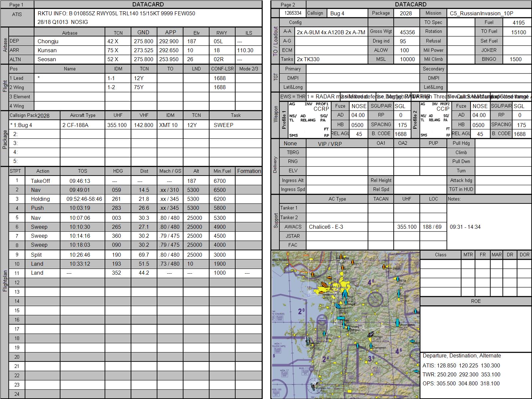Viewport: 532px width, 399px height.
Task: Click the Seosan airbase marker on the map
Action: point(308,340)
